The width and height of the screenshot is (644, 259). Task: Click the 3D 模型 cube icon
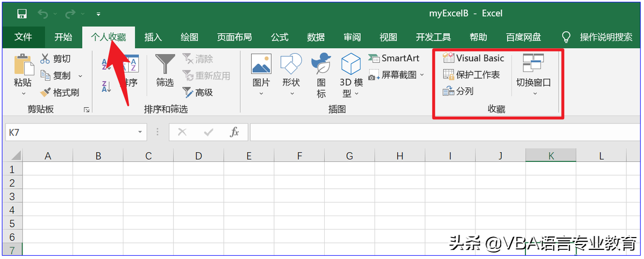tap(351, 64)
